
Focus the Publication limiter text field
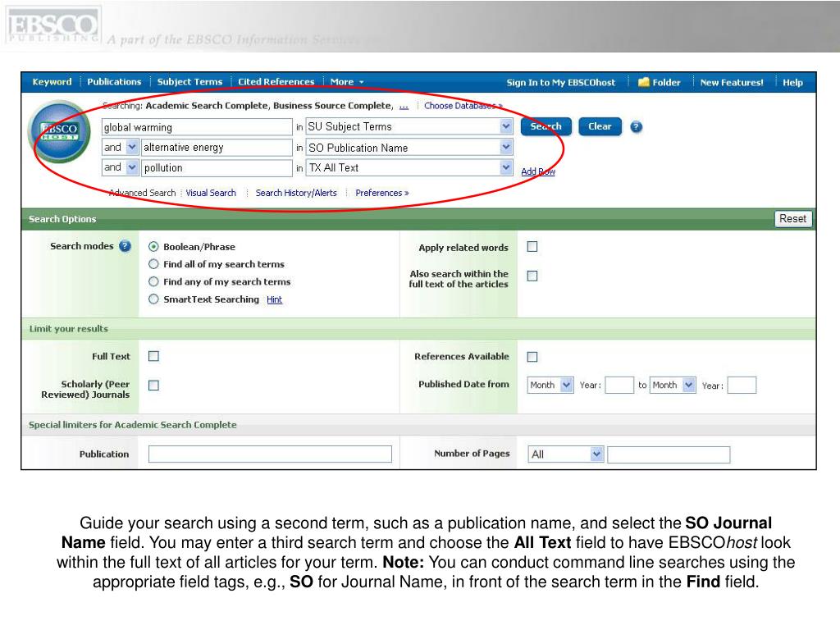click(270, 454)
